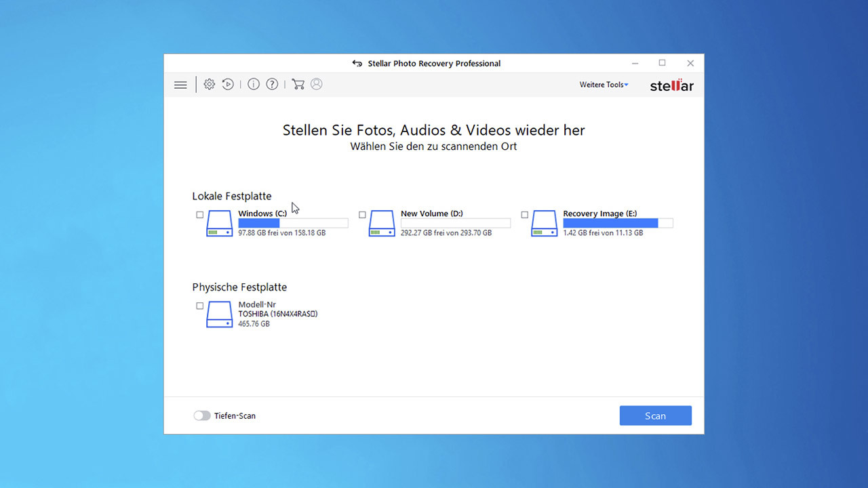The image size is (868, 488).
Task: Click the back arrow icon in title bar
Action: [x=357, y=64]
